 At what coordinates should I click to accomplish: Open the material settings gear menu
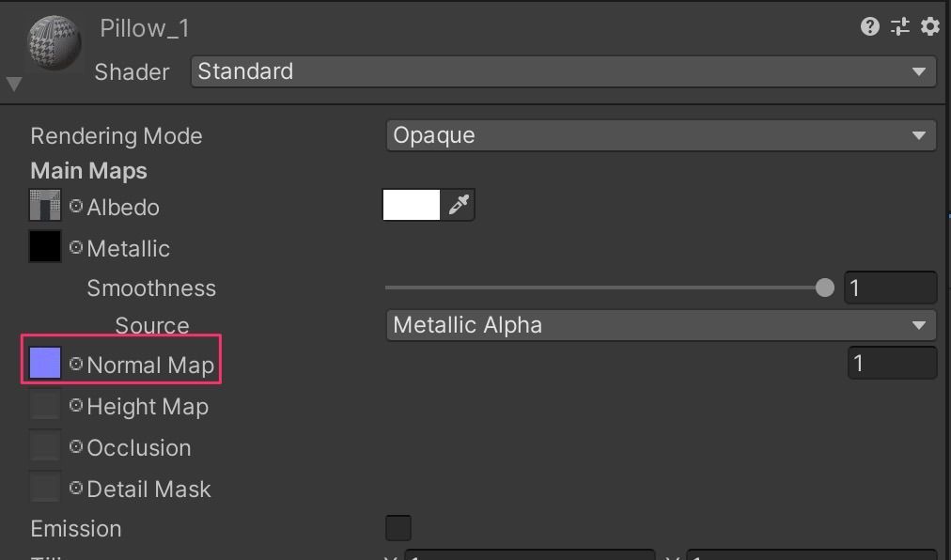click(929, 26)
